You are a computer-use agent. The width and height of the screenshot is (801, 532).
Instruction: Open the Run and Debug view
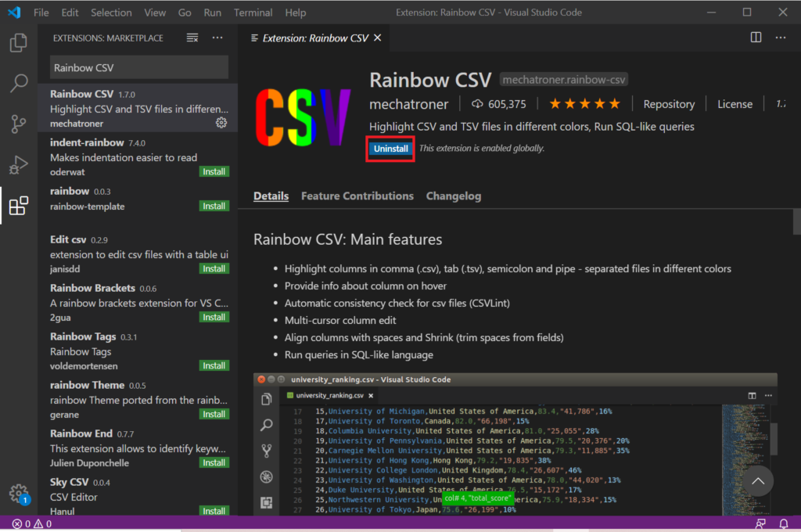click(19, 164)
